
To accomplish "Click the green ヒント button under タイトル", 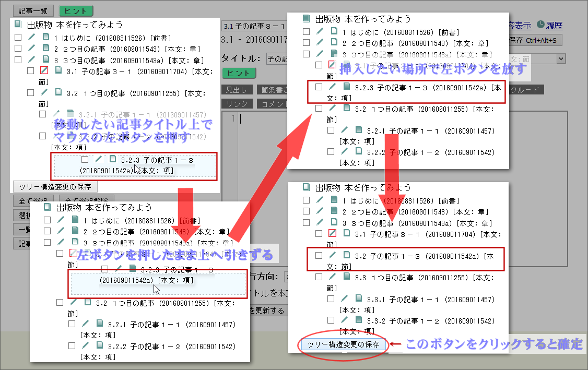I will [239, 73].
